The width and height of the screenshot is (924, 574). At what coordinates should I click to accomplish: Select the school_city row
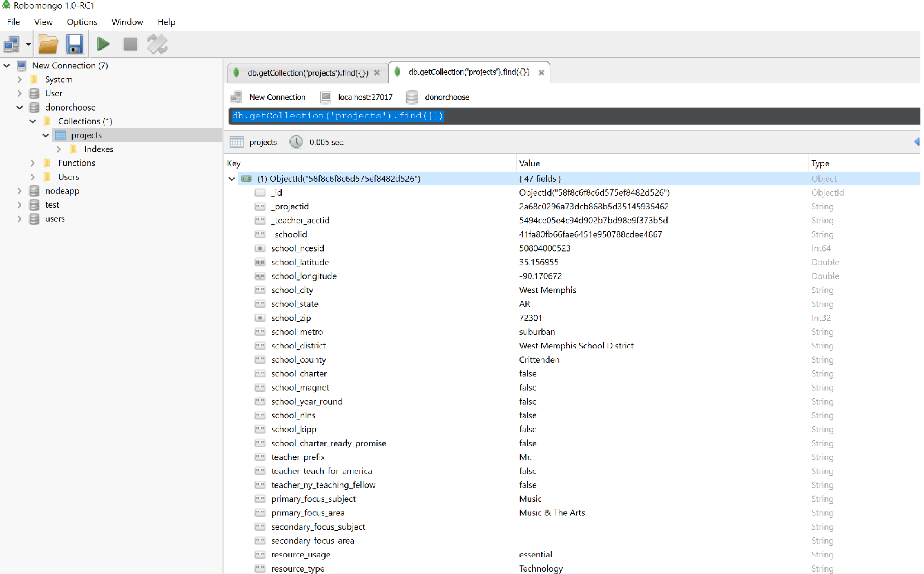pos(292,290)
